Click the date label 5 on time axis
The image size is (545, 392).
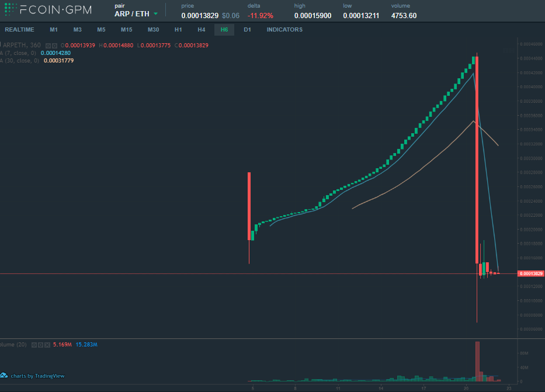pyautogui.click(x=253, y=388)
